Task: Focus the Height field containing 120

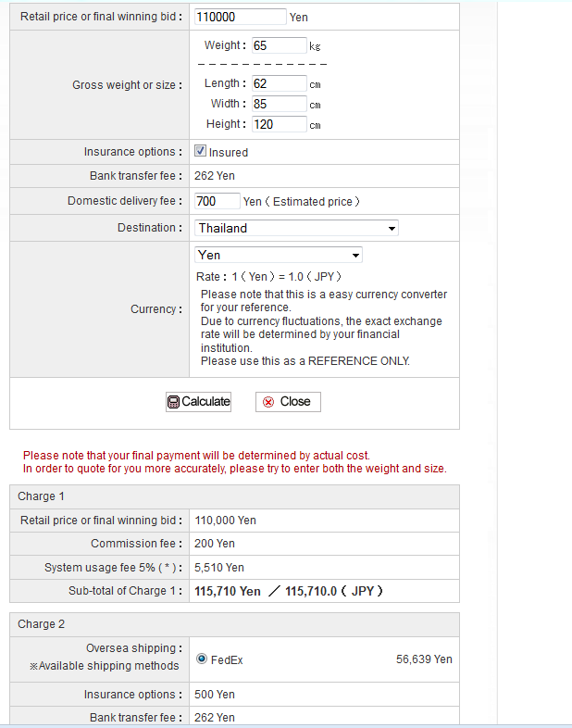Action: point(279,124)
